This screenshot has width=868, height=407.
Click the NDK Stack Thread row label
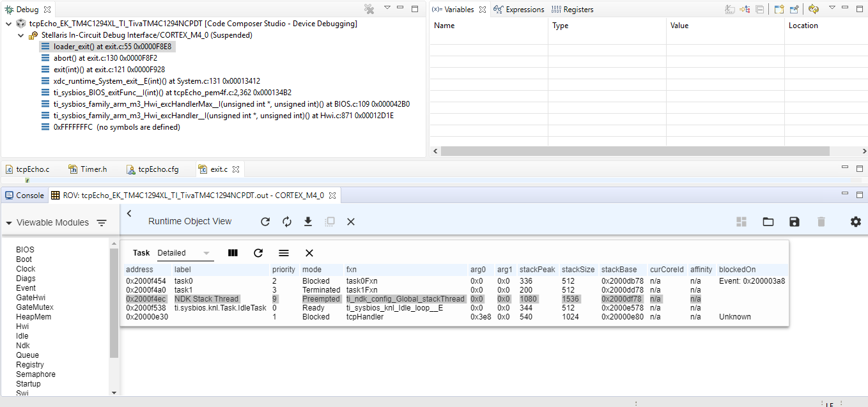(x=206, y=299)
